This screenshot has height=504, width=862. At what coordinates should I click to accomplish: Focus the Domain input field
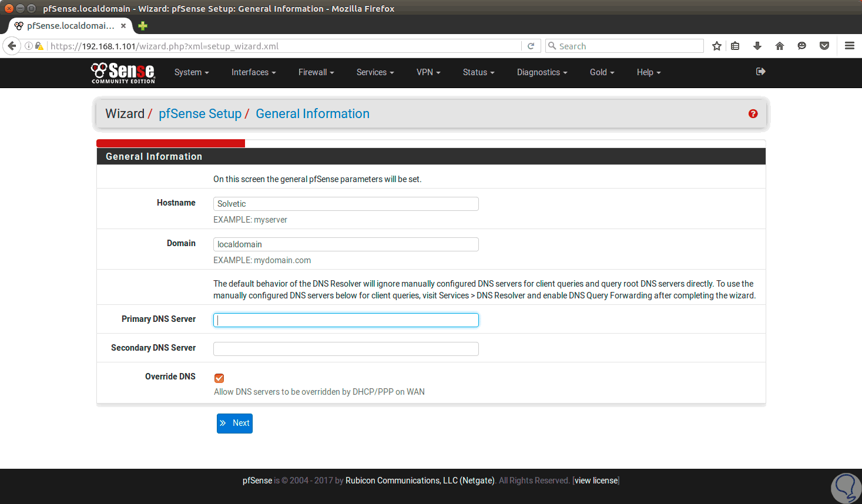click(x=346, y=244)
